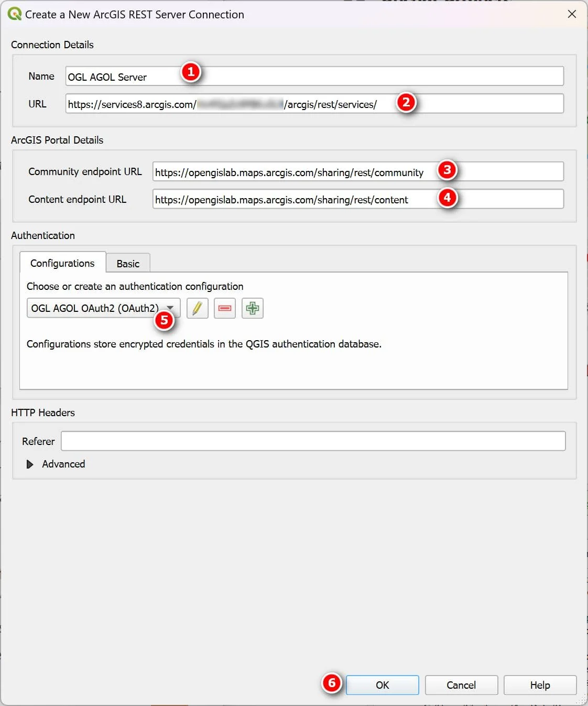Edit the selected authentication configuration

point(197,308)
